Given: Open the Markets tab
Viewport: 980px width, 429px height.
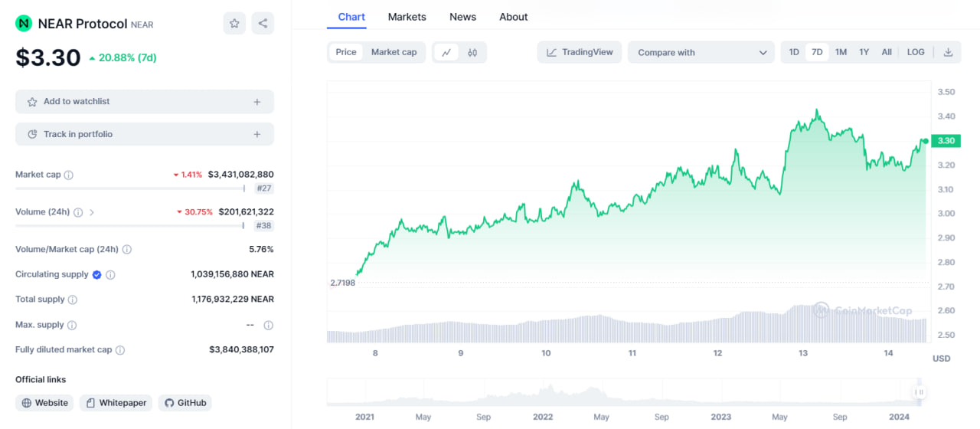Looking at the screenshot, I should click(407, 17).
